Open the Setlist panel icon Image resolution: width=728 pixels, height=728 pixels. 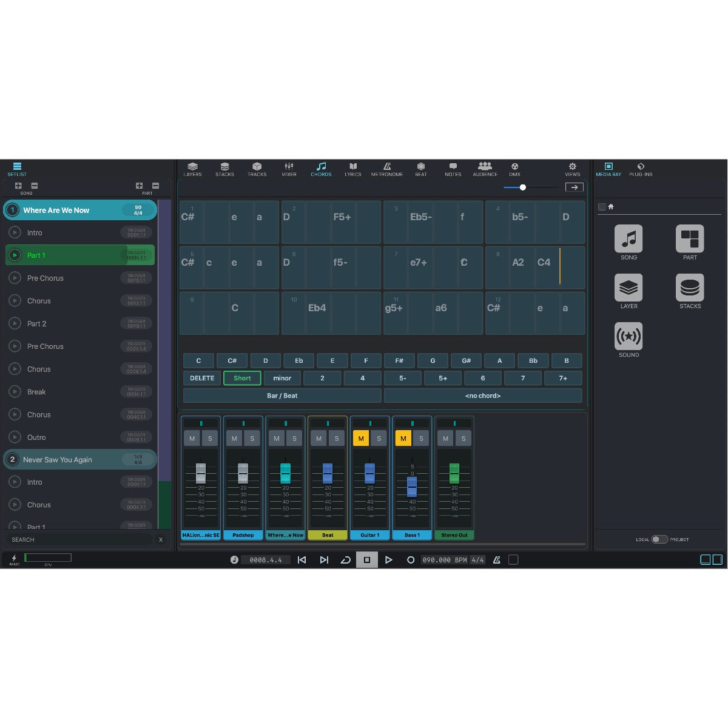[x=17, y=169]
